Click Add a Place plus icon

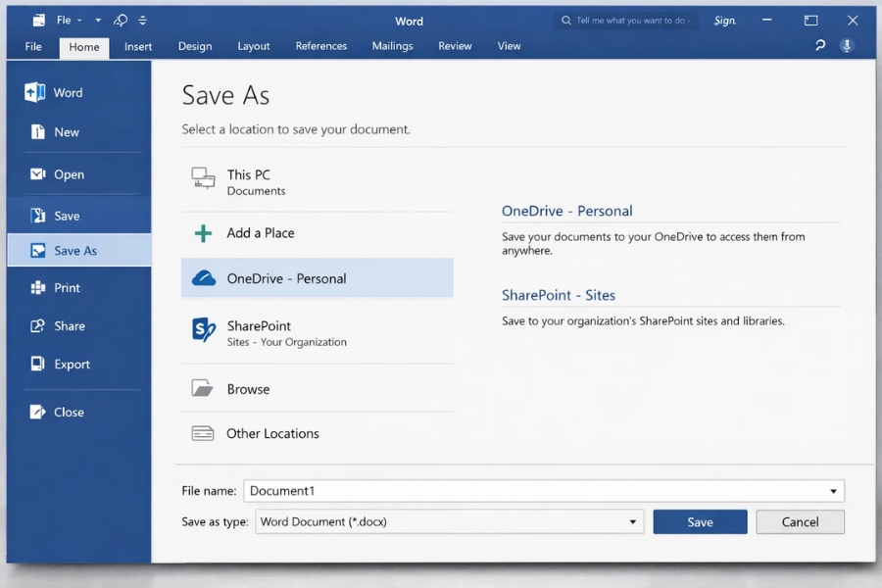click(203, 234)
